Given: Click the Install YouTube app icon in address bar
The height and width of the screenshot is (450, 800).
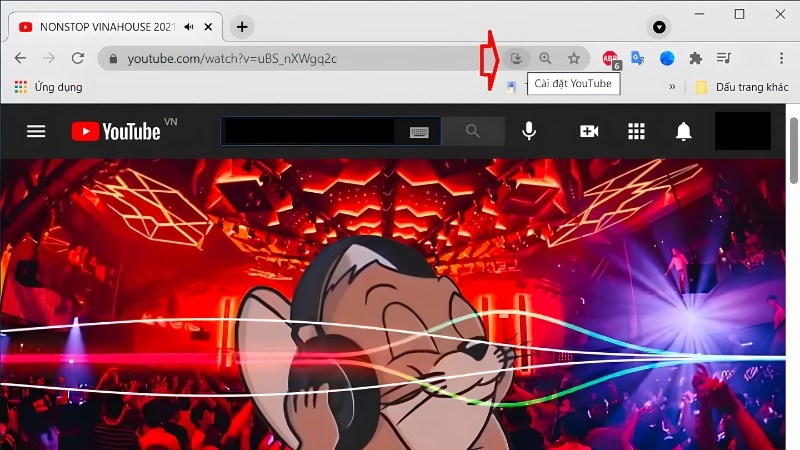Looking at the screenshot, I should pos(516,58).
